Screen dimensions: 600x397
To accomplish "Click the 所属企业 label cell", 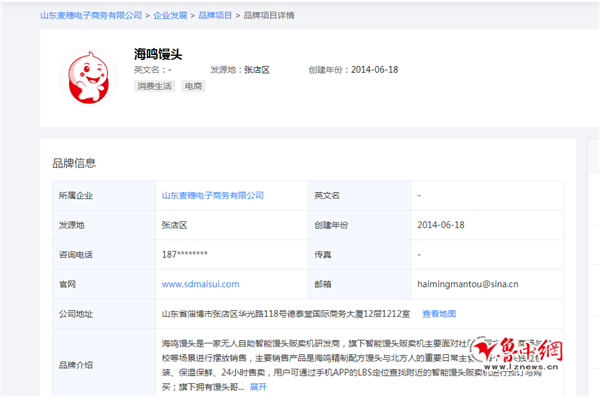I will coord(104,195).
